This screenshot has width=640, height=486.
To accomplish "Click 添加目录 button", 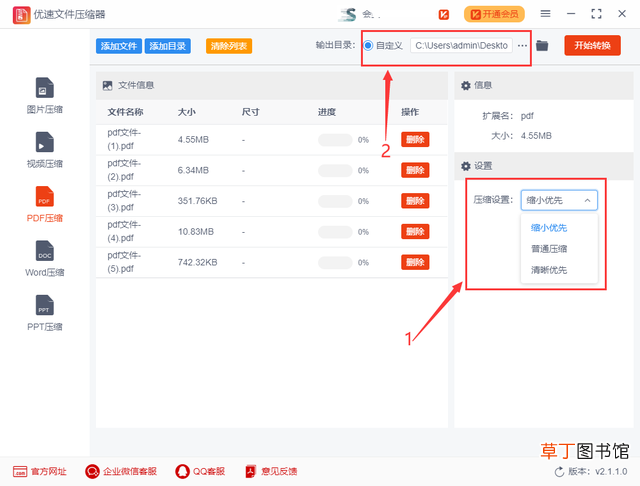I will click(x=167, y=46).
